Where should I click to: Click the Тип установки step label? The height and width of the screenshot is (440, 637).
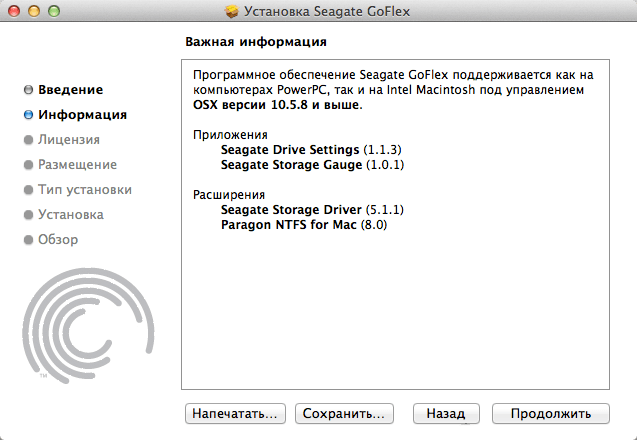pos(85,190)
